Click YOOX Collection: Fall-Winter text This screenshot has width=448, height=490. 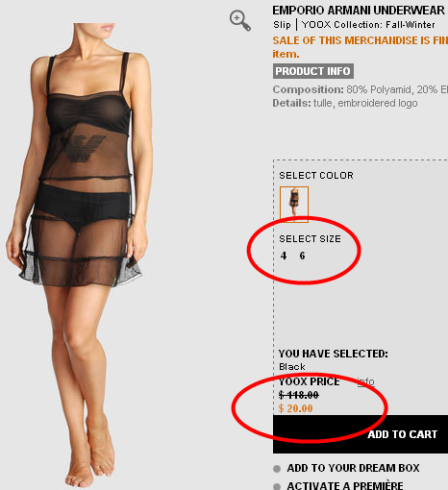click(x=368, y=25)
